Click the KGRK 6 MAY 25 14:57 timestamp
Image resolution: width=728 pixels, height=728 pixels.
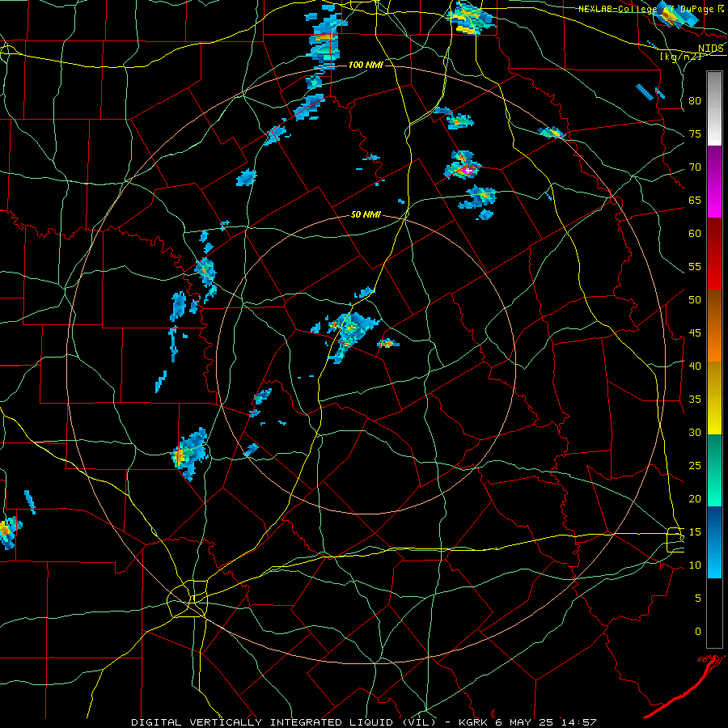click(527, 722)
